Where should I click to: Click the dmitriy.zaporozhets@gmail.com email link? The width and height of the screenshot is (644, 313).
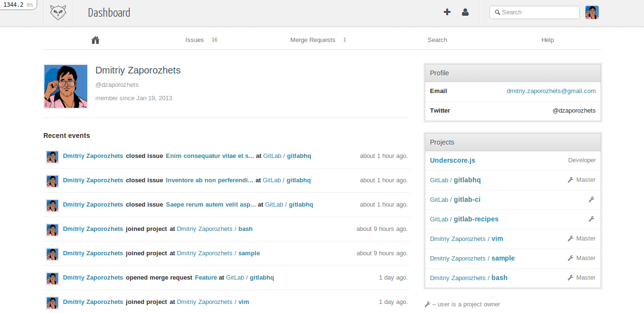(551, 91)
